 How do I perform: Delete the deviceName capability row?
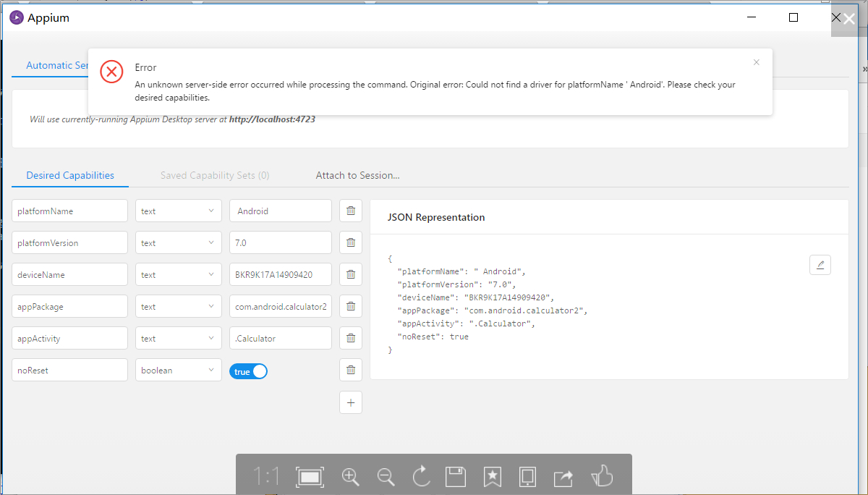(351, 274)
